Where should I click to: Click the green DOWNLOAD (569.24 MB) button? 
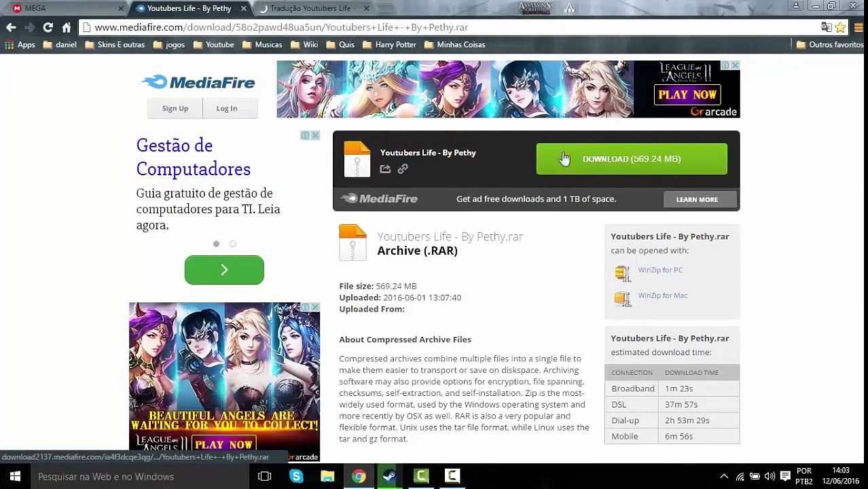click(x=632, y=159)
